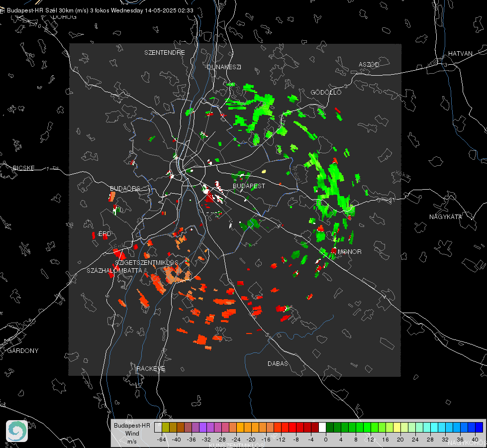Image resolution: width=487 pixels, height=448 pixels.
Task: Click the SZENTENDRE town label
Action: pyautogui.click(x=165, y=53)
